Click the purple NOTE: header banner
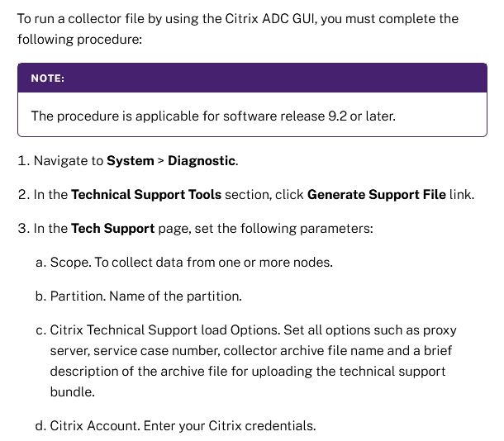The width and height of the screenshot is (504, 441). [252, 78]
